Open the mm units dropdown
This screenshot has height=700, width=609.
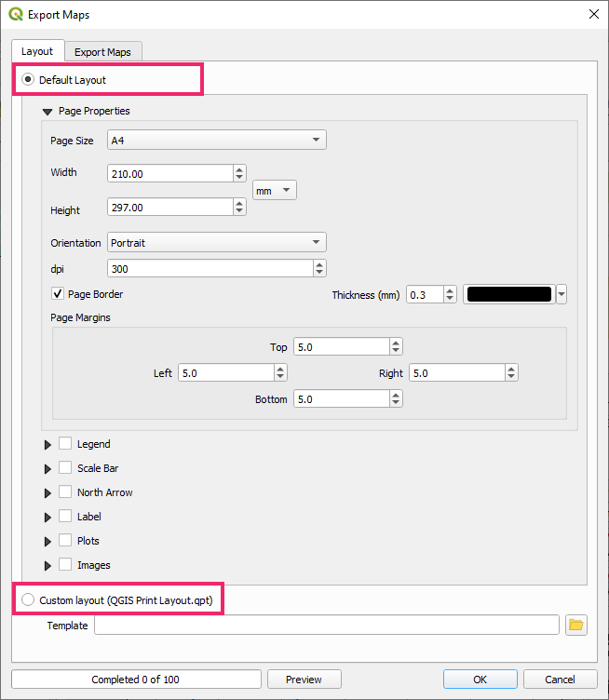coord(275,190)
